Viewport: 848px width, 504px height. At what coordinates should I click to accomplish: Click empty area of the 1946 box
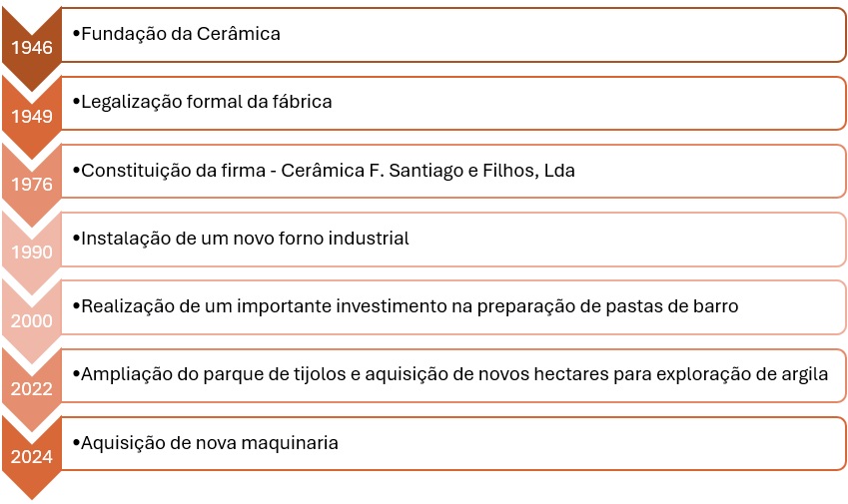tap(562, 35)
